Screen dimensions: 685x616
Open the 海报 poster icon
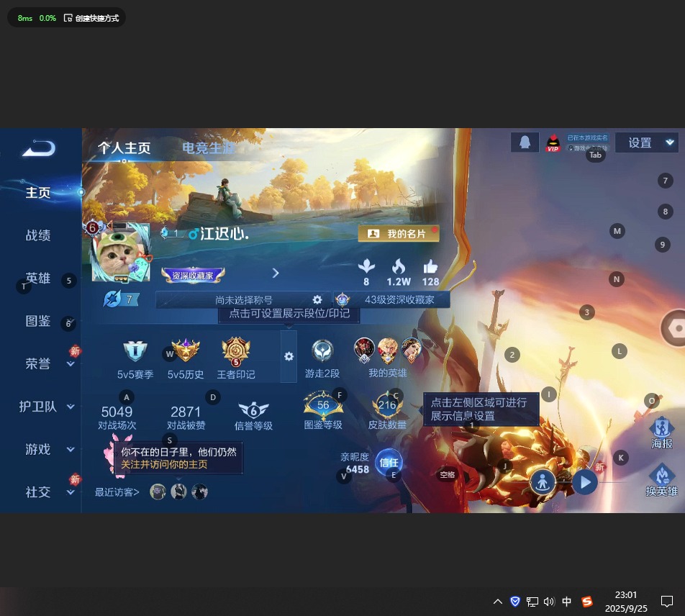tap(661, 427)
